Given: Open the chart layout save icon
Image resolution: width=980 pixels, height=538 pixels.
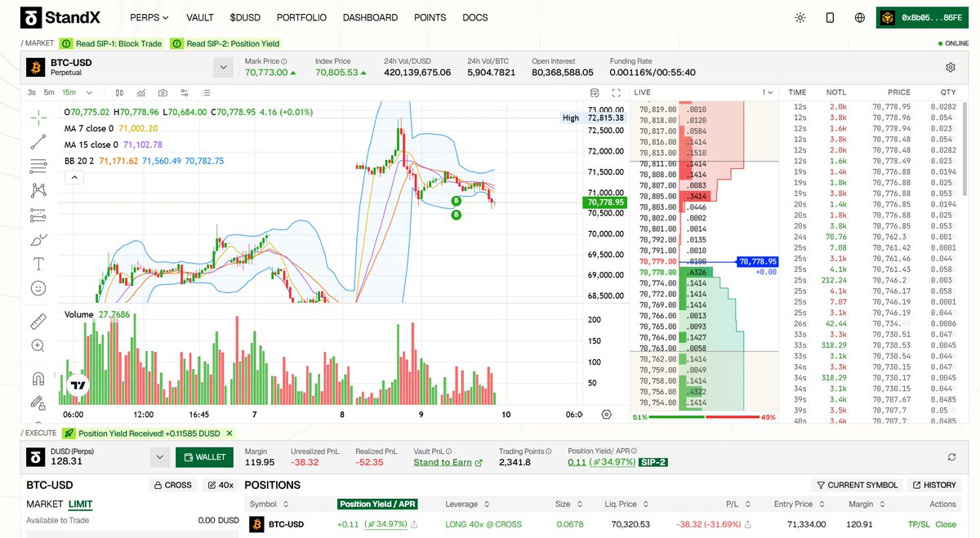Looking at the screenshot, I should [594, 93].
